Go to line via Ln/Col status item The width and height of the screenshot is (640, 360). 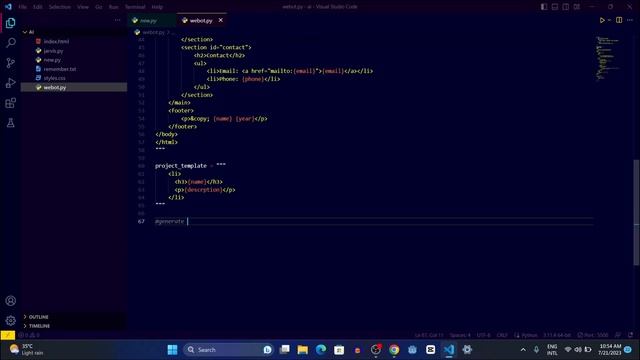click(429, 335)
